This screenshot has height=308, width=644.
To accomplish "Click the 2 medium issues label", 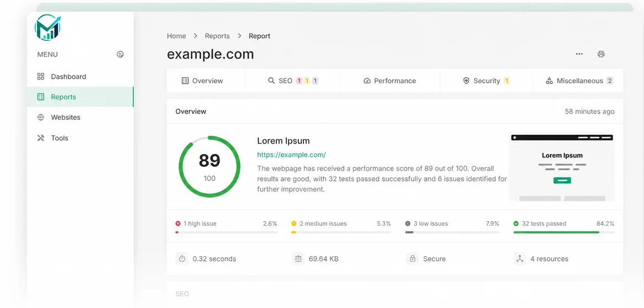I will (x=323, y=224).
